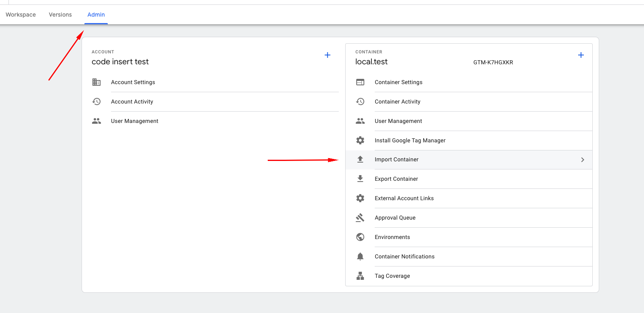644x313 pixels.
Task: Click the Import Container upload icon
Action: tap(360, 159)
